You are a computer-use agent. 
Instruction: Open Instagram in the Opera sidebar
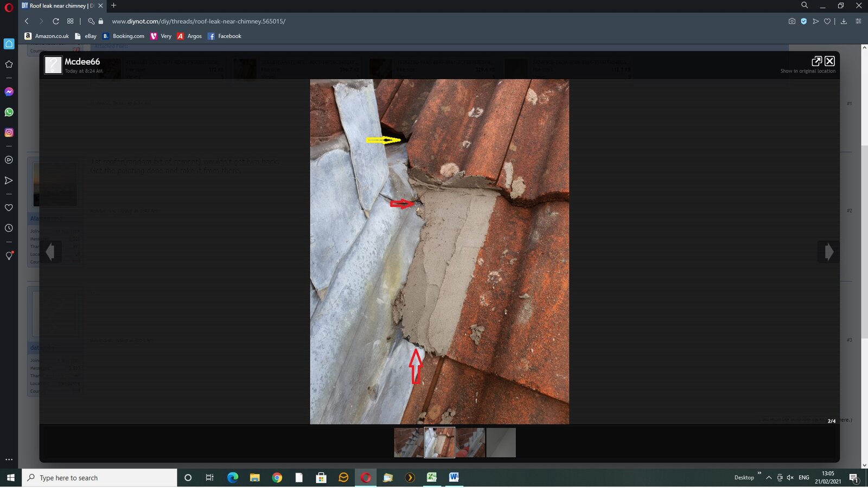[x=9, y=132]
